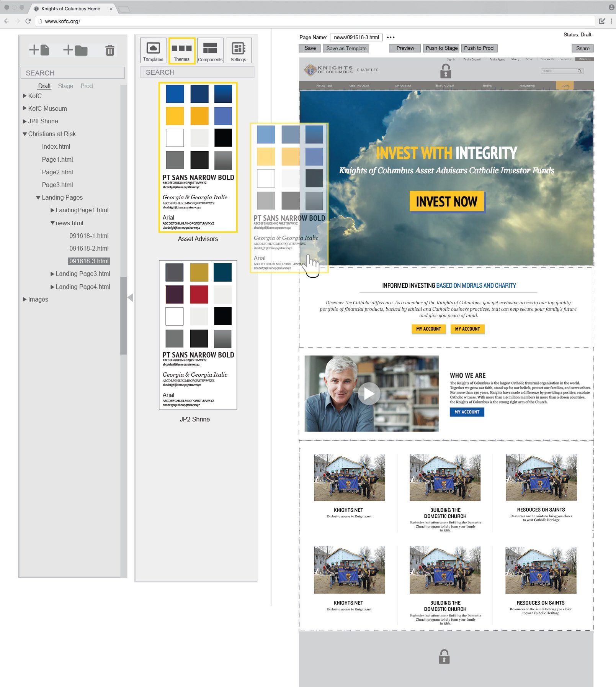Expand the KofC Museum folder
616x687 pixels.
[x=25, y=108]
